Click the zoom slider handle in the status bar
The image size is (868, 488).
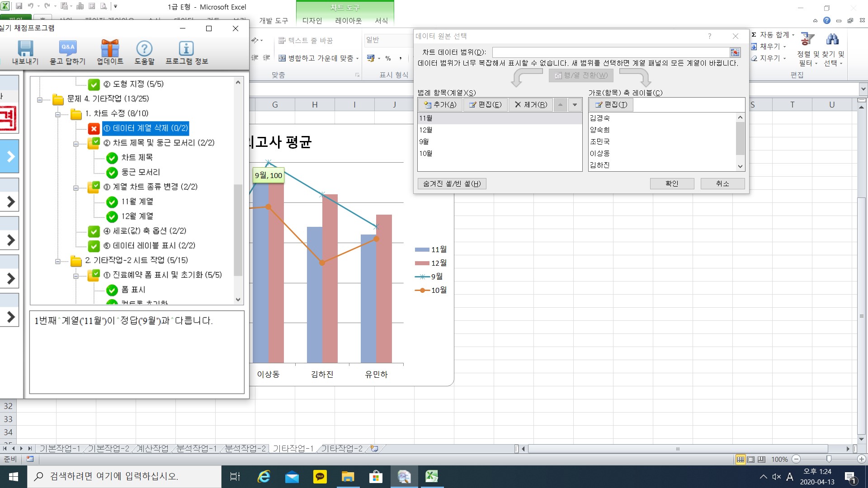[829, 459]
